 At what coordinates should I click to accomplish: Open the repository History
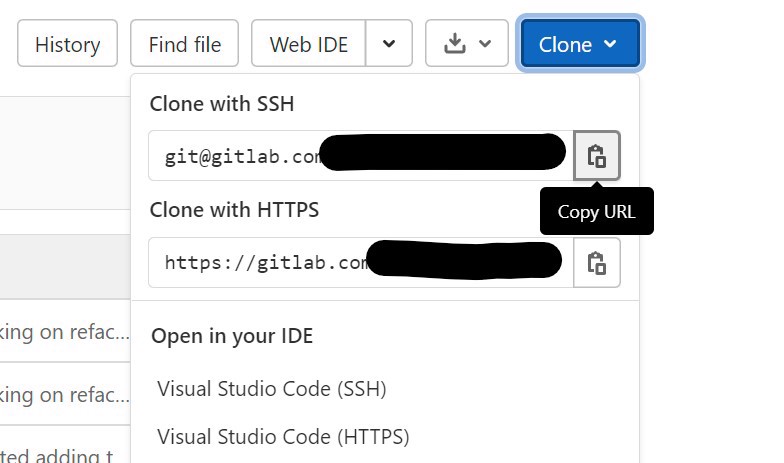pyautogui.click(x=68, y=44)
